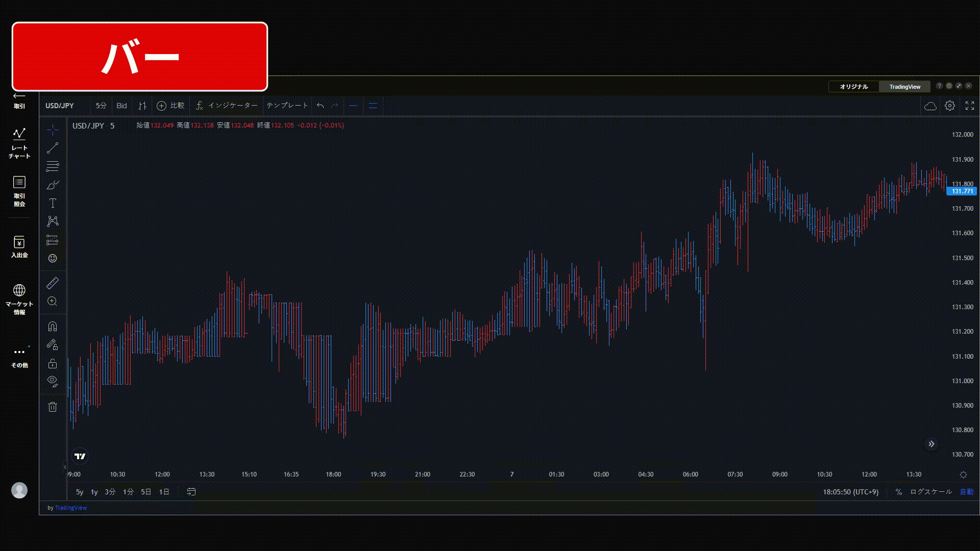Toggle log scale (ログスケール)
This screenshot has height=551, width=980.
pyautogui.click(x=930, y=492)
